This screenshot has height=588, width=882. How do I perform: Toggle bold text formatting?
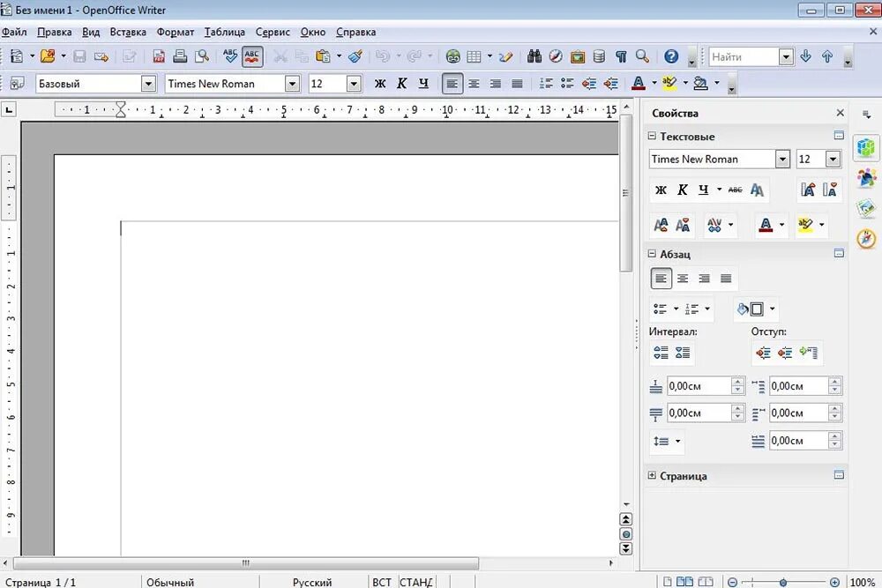click(379, 83)
